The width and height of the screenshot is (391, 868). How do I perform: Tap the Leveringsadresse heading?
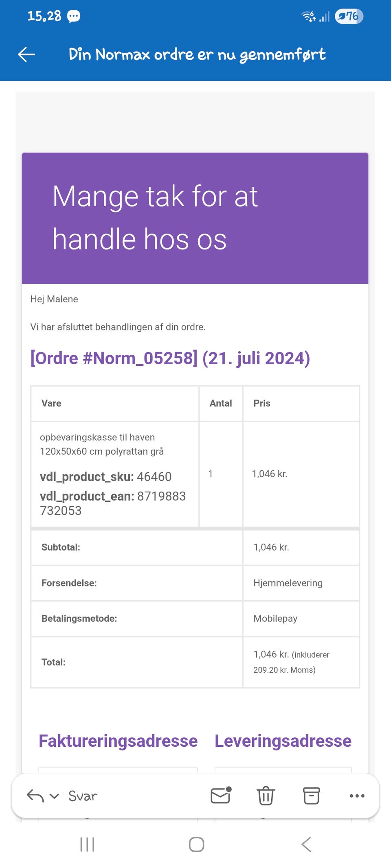tap(283, 741)
